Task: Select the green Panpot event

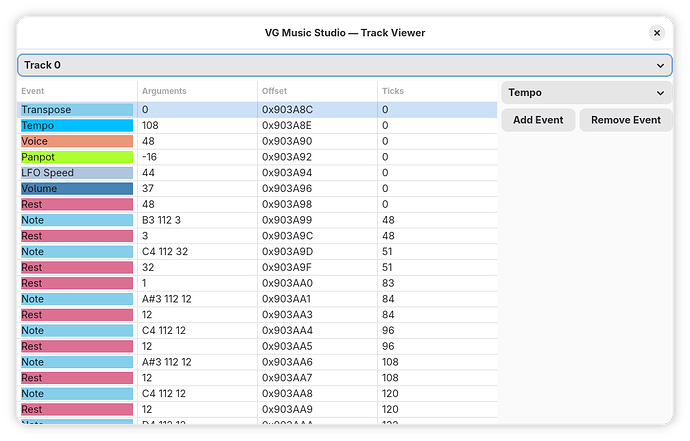Action: (77, 157)
